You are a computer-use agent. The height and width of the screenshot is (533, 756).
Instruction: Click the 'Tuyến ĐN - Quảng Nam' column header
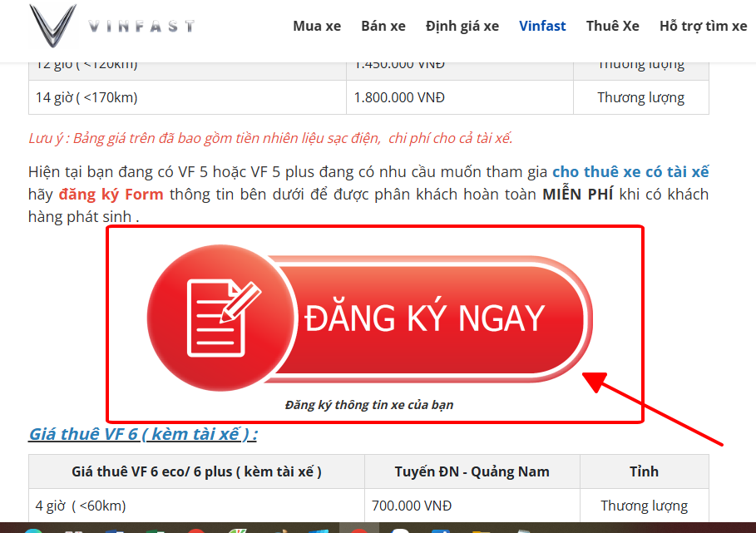(472, 471)
